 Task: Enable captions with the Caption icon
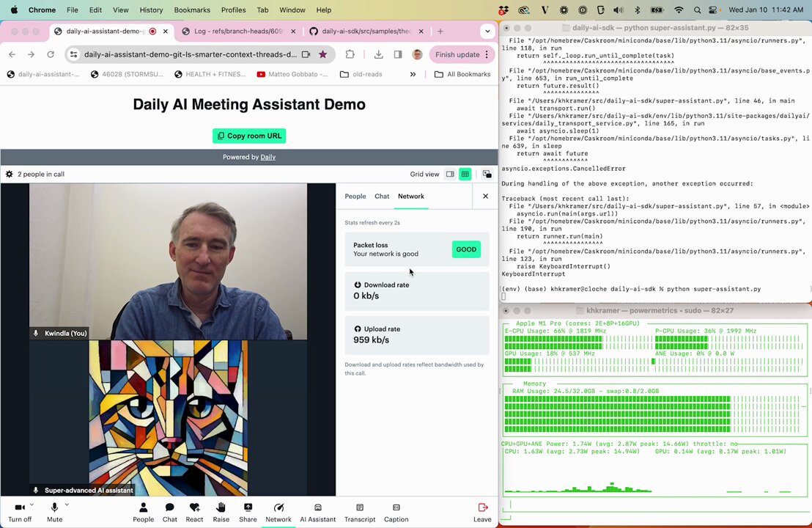(x=396, y=513)
